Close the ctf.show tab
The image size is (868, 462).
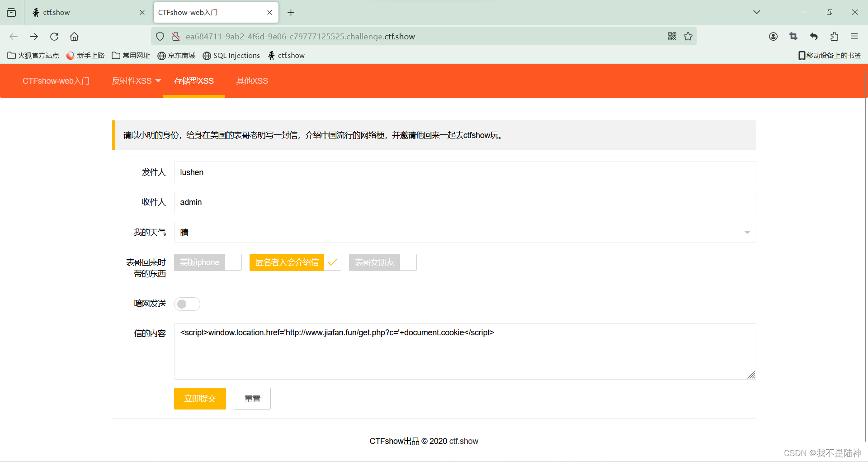[x=142, y=13]
